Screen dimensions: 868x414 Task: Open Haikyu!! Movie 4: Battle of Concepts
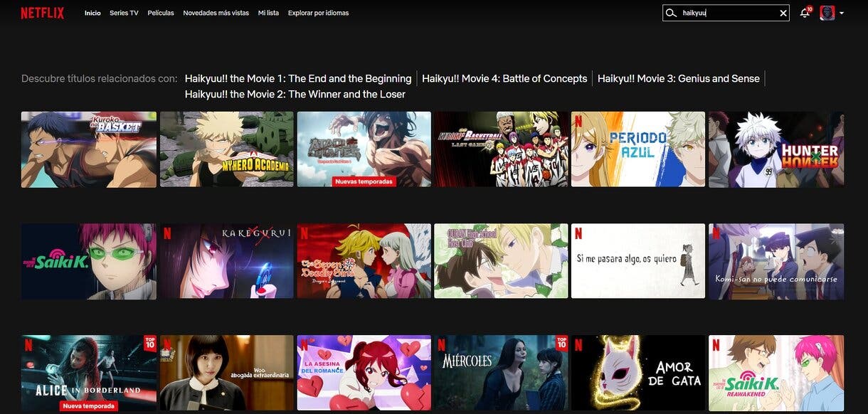(504, 78)
